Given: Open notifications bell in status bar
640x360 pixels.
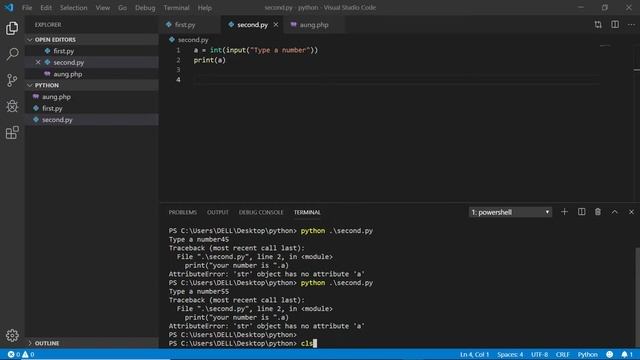Looking at the screenshot, I should coord(627,354).
